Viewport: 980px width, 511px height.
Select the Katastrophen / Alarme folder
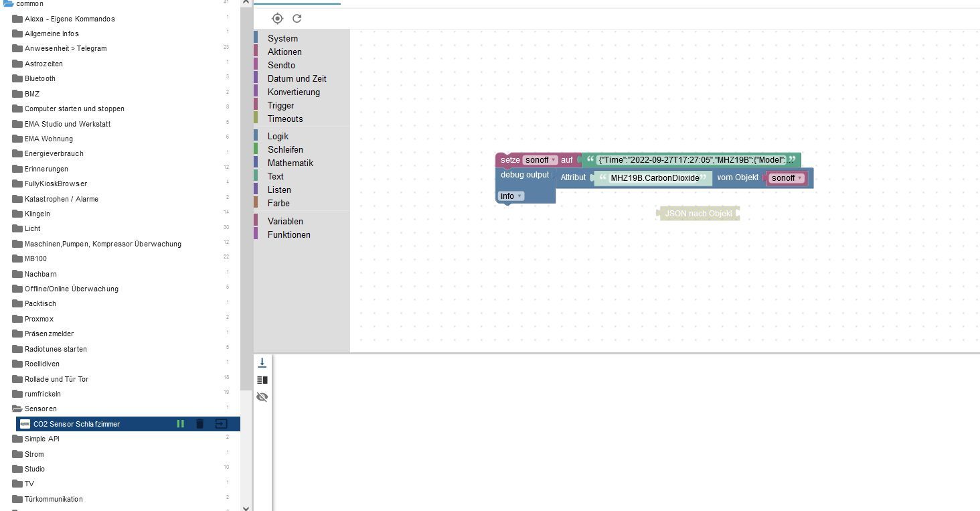coord(62,199)
